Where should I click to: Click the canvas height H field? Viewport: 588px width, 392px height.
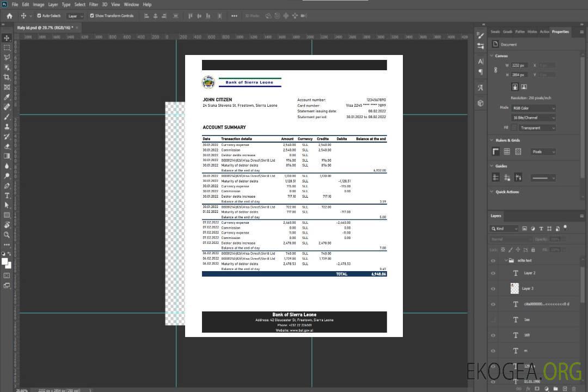[520, 75]
